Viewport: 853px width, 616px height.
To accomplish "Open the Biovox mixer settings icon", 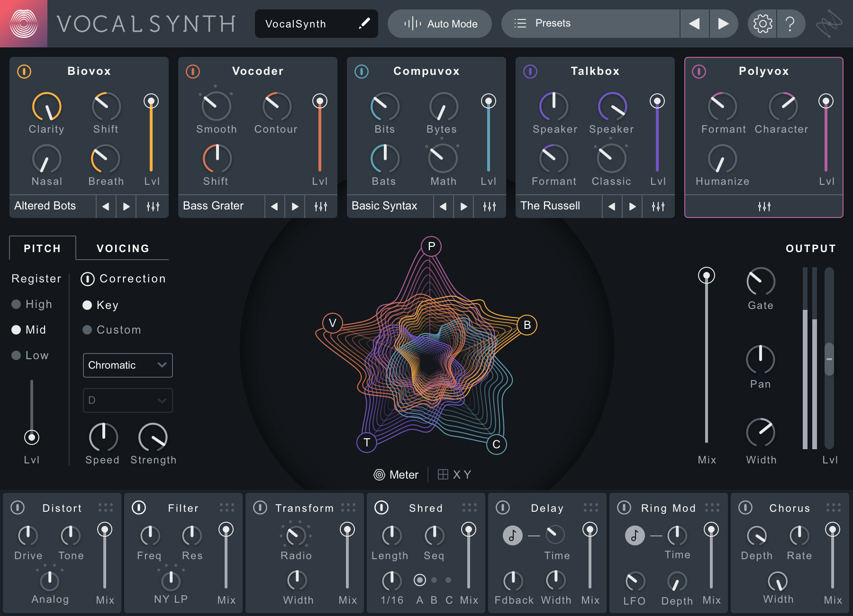I will (x=152, y=206).
